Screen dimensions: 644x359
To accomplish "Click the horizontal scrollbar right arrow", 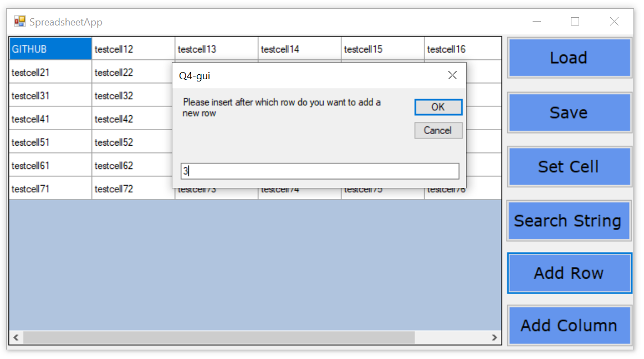I will coord(494,337).
